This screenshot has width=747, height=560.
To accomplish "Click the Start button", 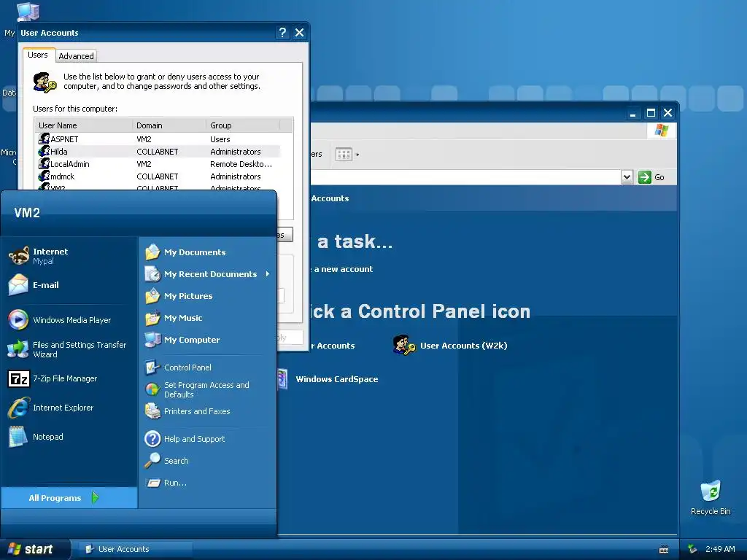I will (x=35, y=549).
